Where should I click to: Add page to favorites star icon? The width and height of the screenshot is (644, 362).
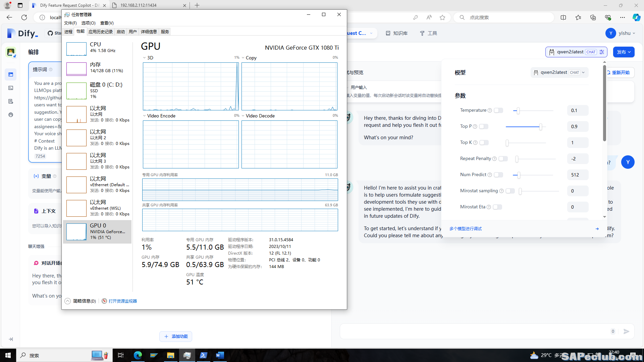442,17
